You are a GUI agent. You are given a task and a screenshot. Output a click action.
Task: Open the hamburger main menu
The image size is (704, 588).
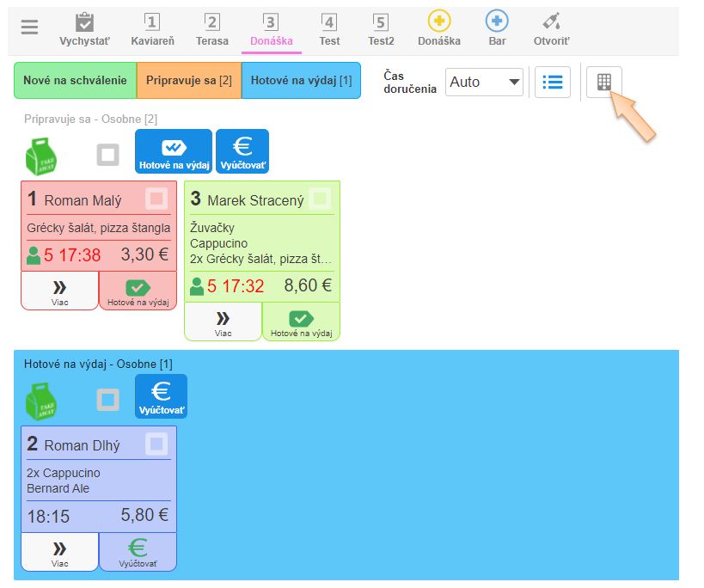point(30,28)
